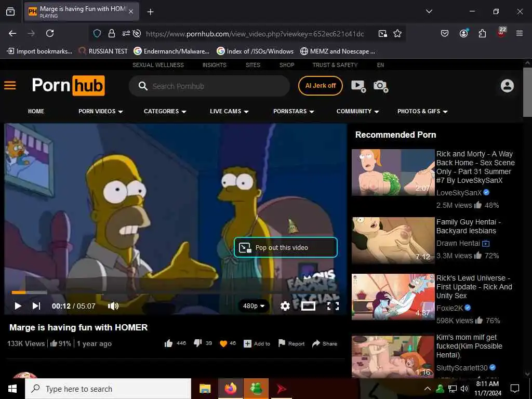This screenshot has width=532, height=399.
Task: Open File Explorer from taskbar
Action: tap(205, 389)
